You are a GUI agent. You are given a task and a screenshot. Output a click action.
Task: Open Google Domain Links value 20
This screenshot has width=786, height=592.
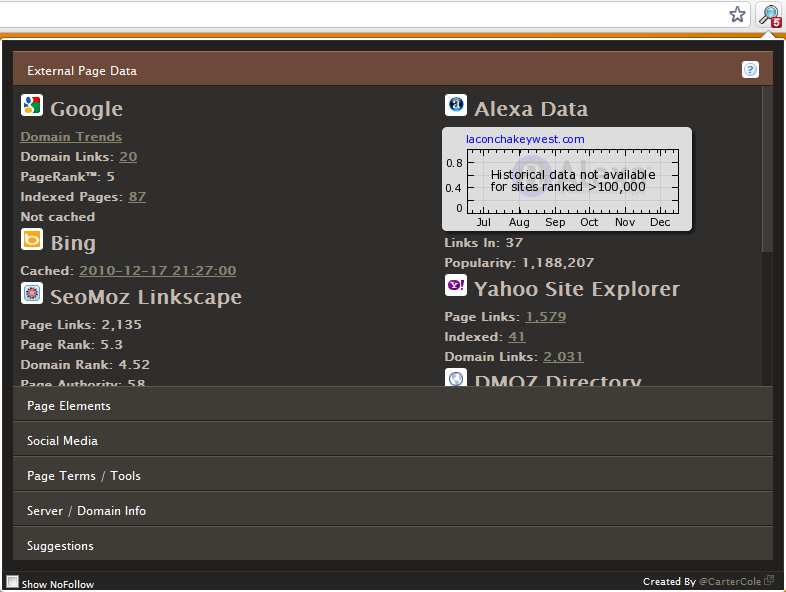click(x=128, y=157)
